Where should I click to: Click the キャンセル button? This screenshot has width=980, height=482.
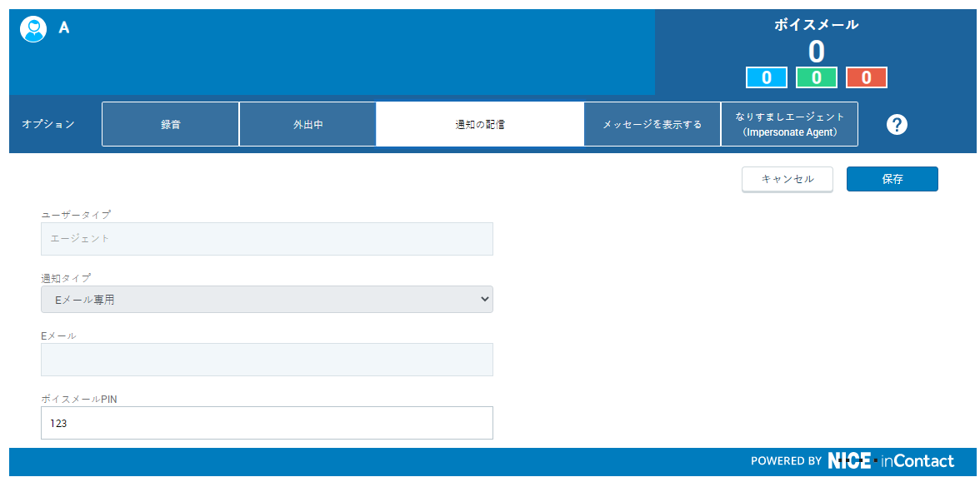[787, 179]
